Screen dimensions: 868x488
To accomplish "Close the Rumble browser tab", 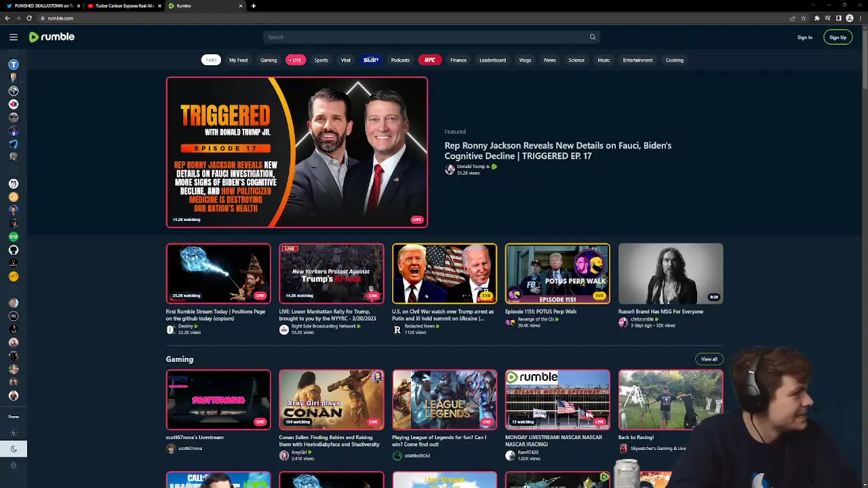I will pyautogui.click(x=240, y=6).
